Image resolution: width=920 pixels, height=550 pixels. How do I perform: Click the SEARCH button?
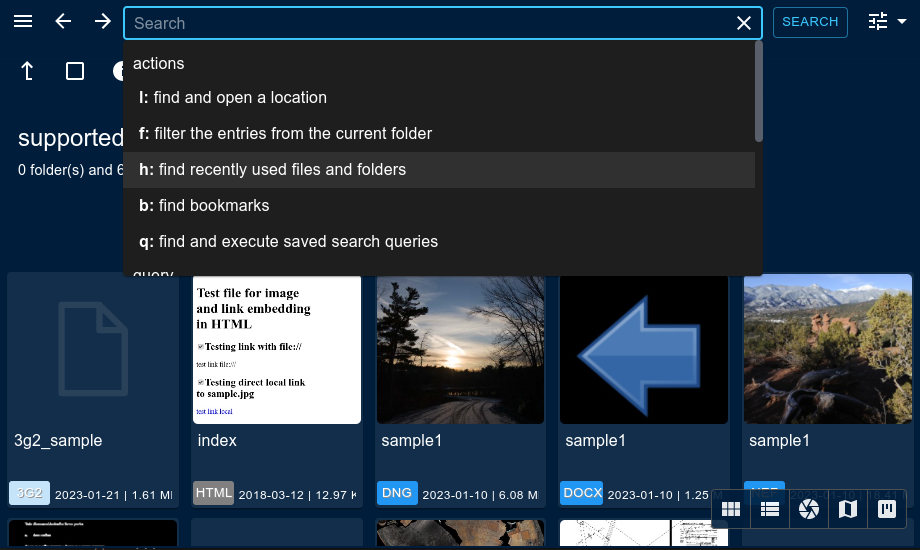810,22
